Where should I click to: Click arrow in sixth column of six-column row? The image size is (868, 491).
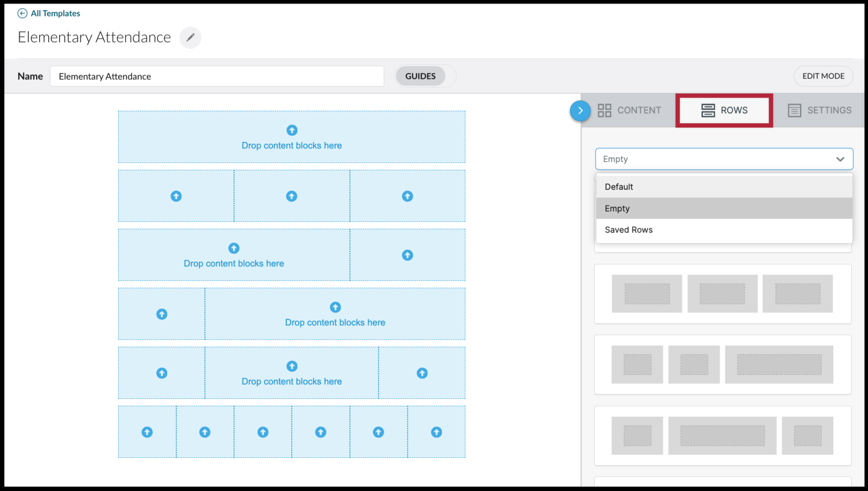click(x=436, y=432)
